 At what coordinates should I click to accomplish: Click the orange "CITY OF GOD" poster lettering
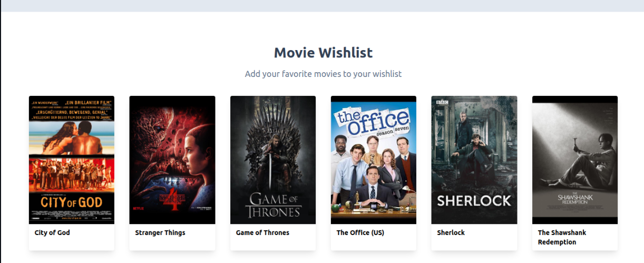click(x=72, y=202)
